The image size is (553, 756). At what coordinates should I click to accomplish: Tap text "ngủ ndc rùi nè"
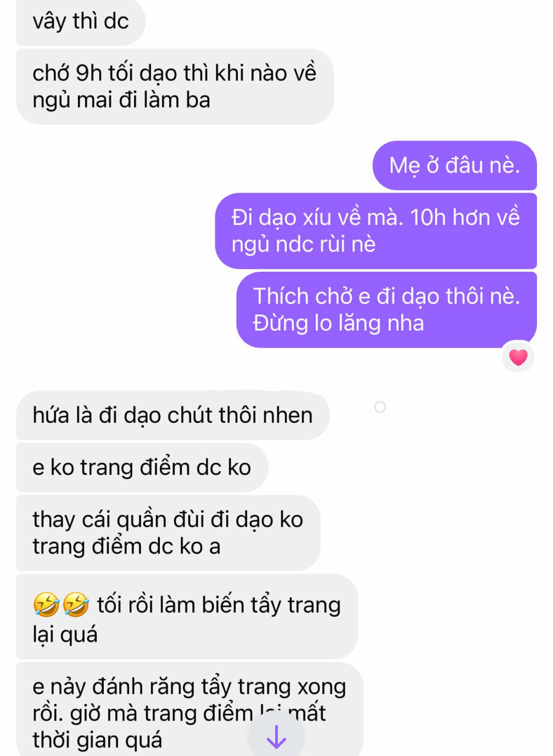303,244
